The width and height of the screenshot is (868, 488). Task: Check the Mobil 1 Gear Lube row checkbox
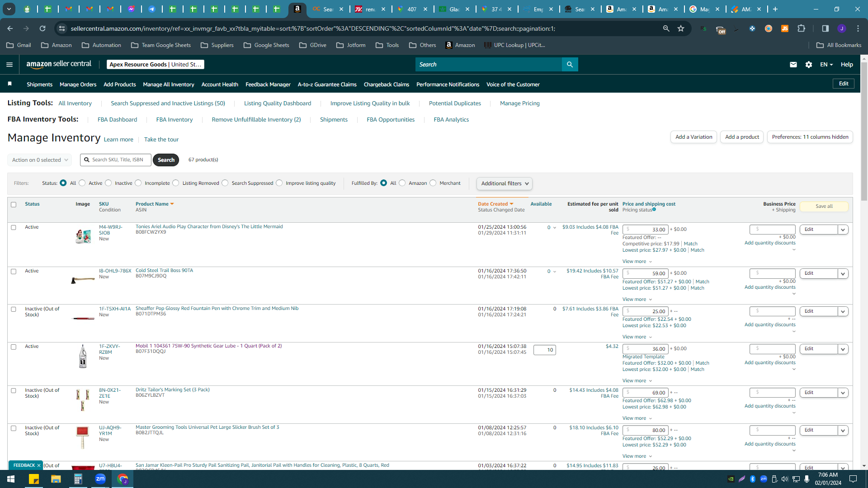point(14,347)
